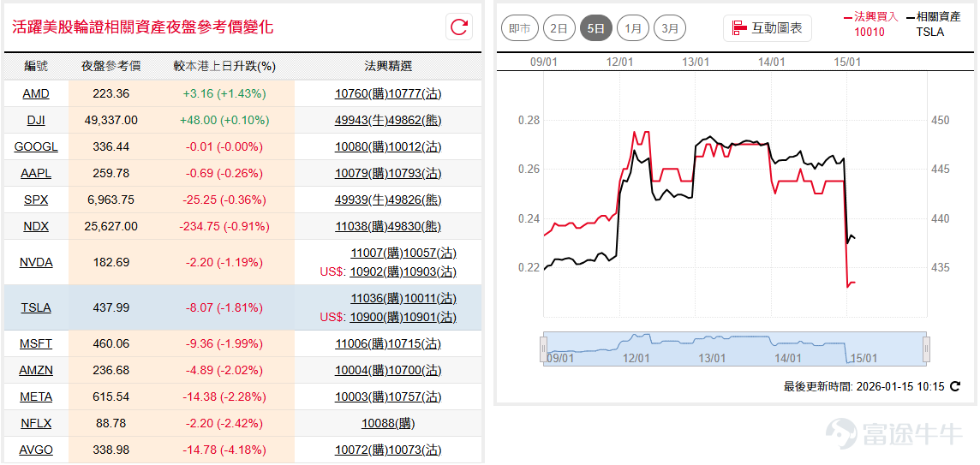Open the MSFT ticker link
The image size is (980, 465).
point(36,343)
